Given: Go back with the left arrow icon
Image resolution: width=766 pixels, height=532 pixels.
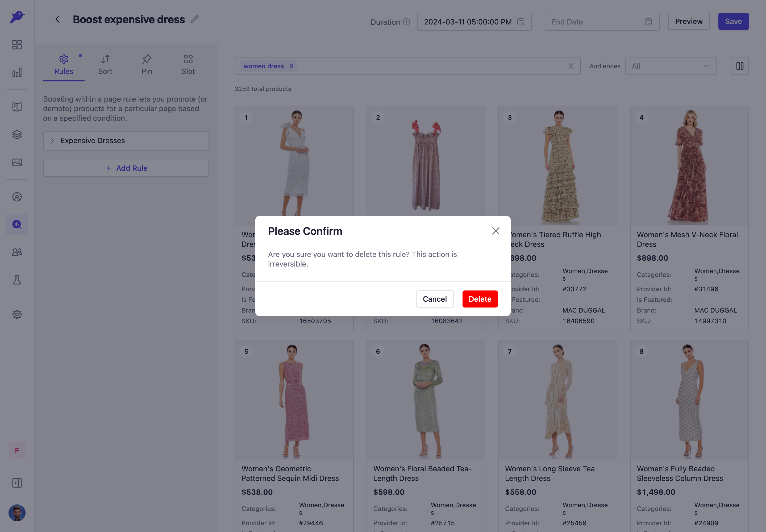Looking at the screenshot, I should coord(58,19).
